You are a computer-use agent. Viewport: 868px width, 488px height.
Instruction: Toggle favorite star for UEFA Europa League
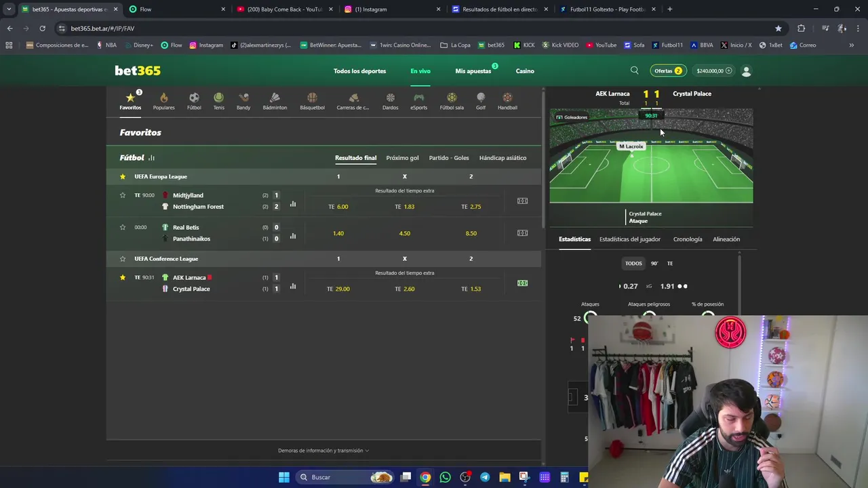point(123,176)
